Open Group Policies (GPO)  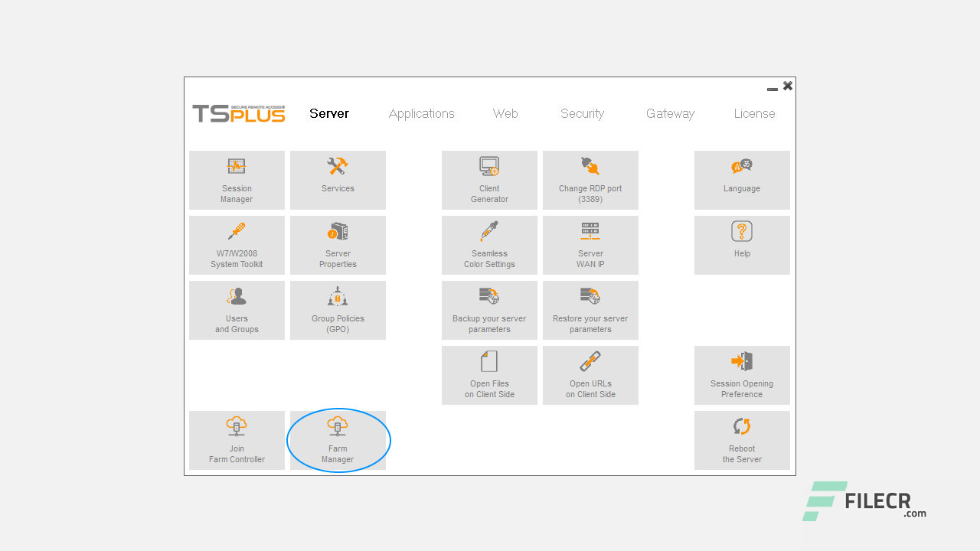click(x=338, y=310)
